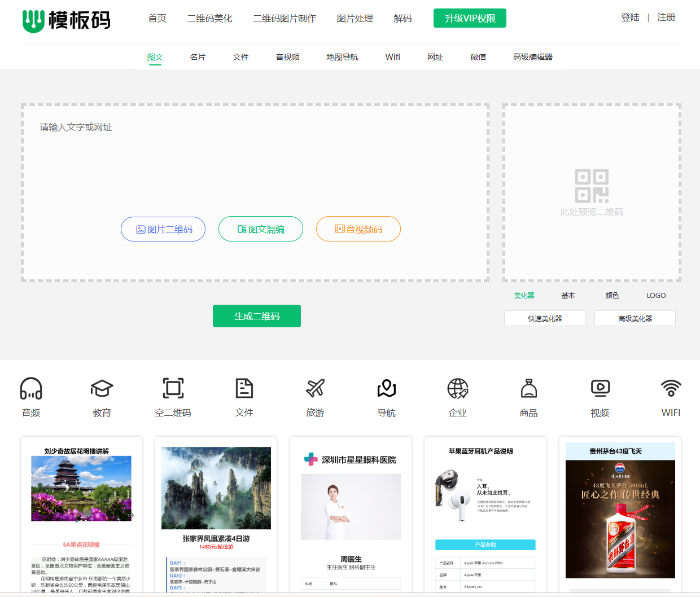Open the 张家界凤凰紧凑4日游 template card
The height and width of the screenshot is (597, 700).
pyautogui.click(x=216, y=515)
